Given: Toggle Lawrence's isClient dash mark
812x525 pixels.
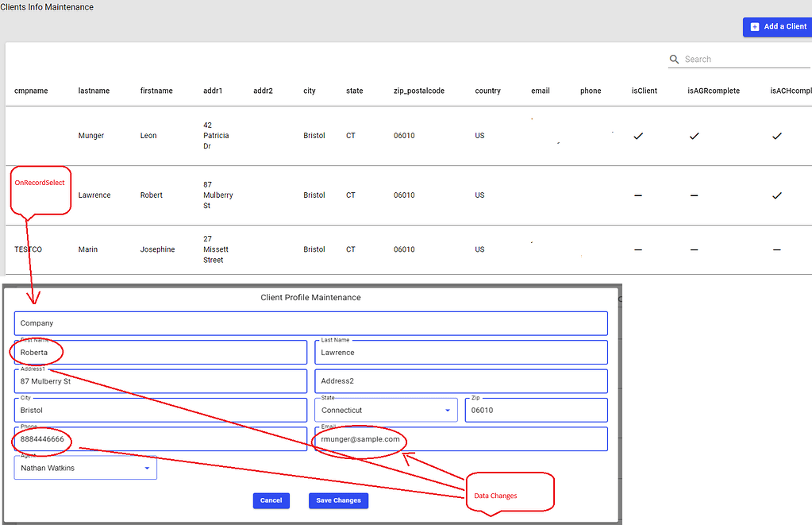Looking at the screenshot, I should pyautogui.click(x=637, y=195).
